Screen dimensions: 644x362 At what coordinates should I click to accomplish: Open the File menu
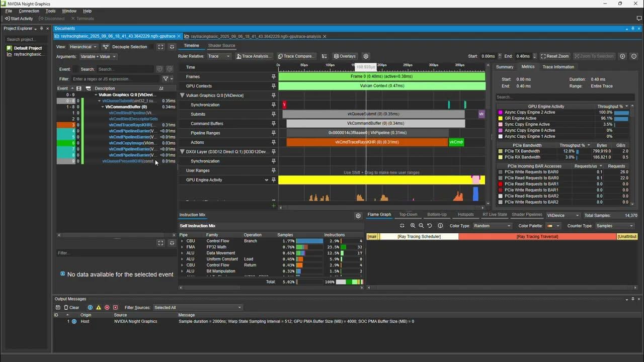click(9, 11)
